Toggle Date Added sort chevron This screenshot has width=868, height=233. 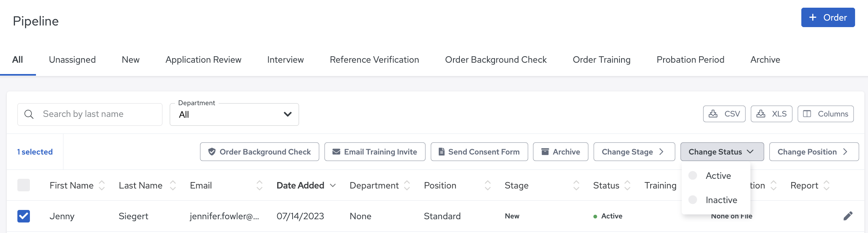coord(333,185)
